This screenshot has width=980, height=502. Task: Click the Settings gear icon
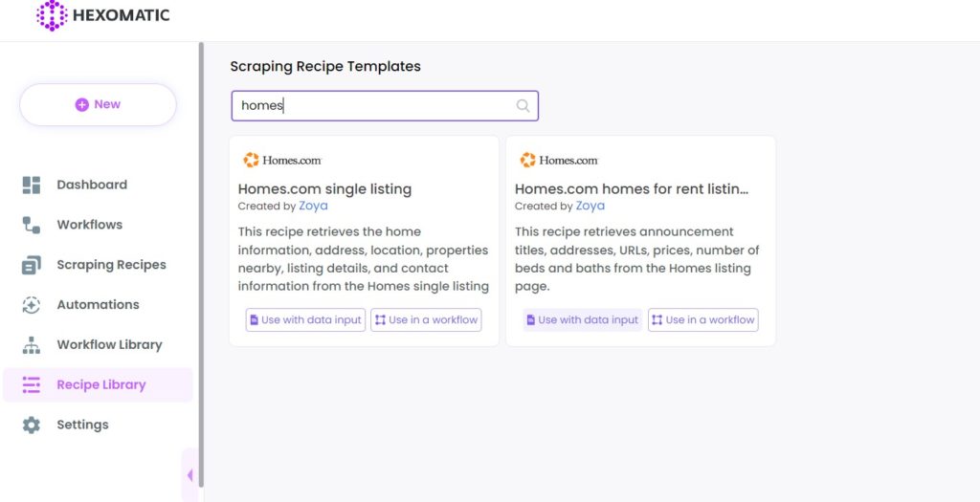click(x=32, y=425)
